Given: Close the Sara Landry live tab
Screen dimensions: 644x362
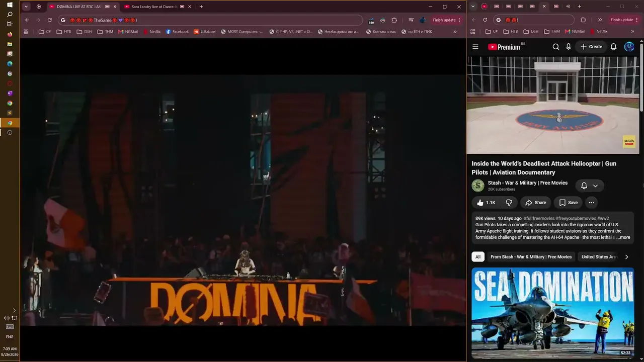Looking at the screenshot, I should [189, 7].
